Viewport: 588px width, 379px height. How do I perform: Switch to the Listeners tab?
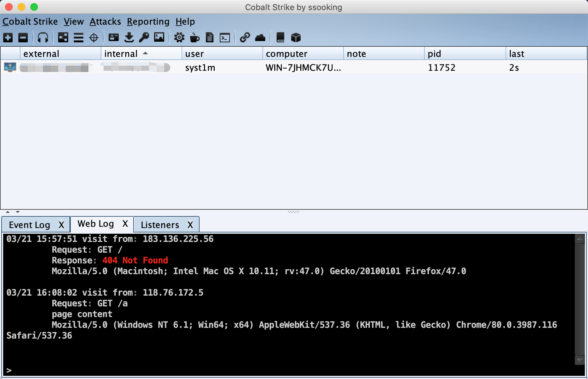[x=160, y=225]
